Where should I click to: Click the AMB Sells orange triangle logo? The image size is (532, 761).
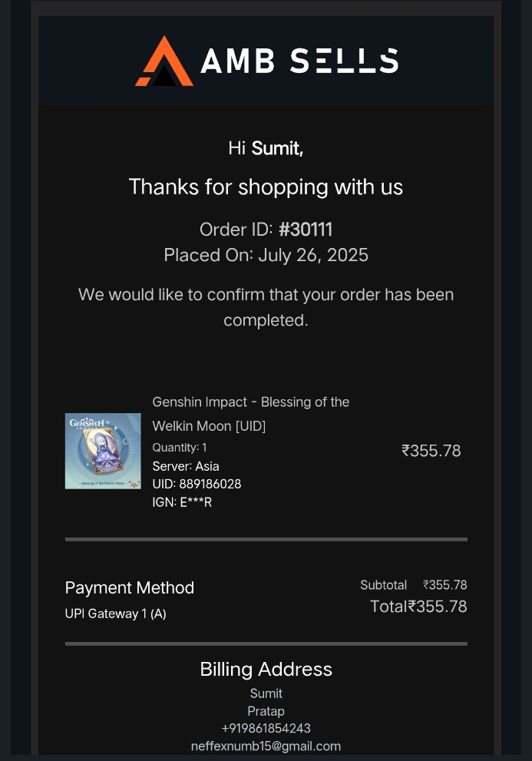(x=164, y=61)
